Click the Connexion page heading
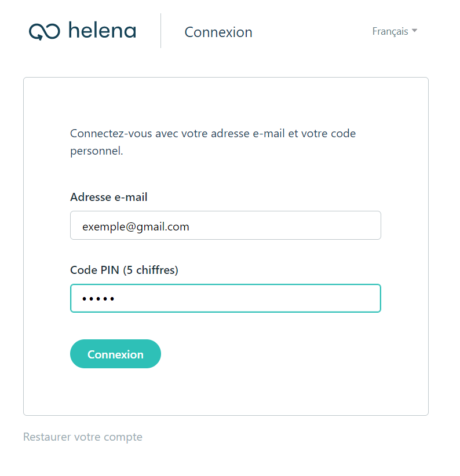460x476 pixels. (218, 32)
